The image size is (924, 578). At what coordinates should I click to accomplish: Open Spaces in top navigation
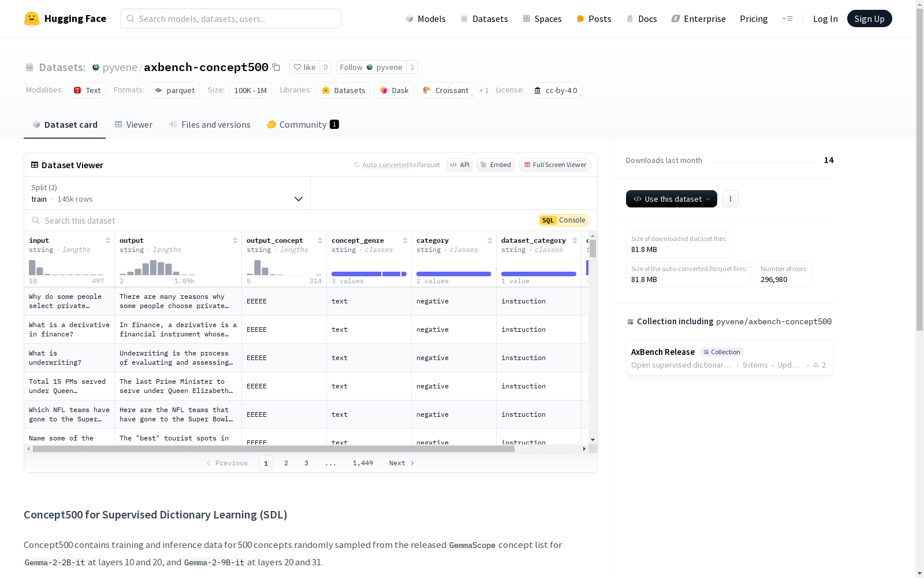point(542,18)
